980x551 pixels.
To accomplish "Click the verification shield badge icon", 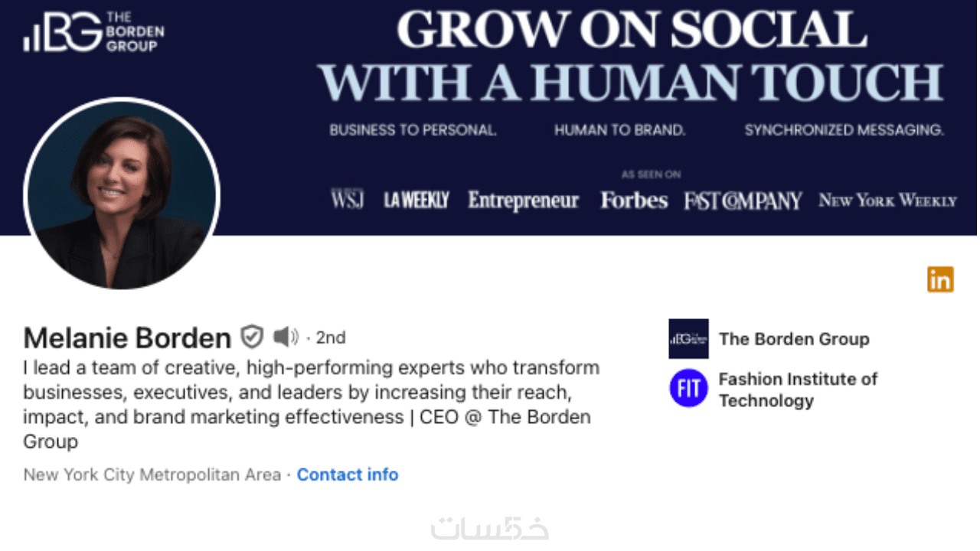I will pos(252,337).
